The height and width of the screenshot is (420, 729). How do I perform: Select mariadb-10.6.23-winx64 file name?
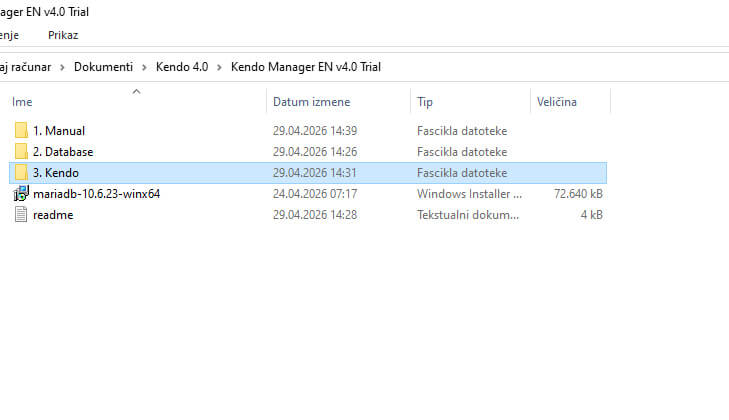tap(97, 193)
